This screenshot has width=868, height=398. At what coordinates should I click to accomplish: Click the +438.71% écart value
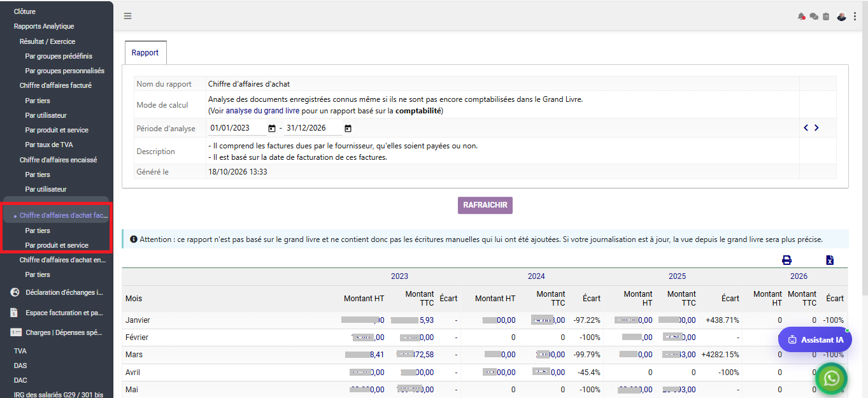point(722,320)
